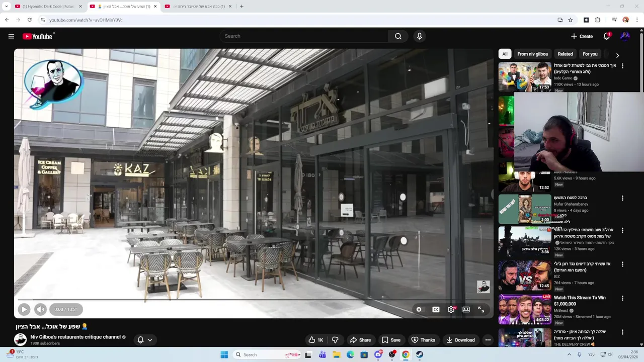This screenshot has width=644, height=362.
Task: Click channel watermark in video corner
Action: (483, 287)
